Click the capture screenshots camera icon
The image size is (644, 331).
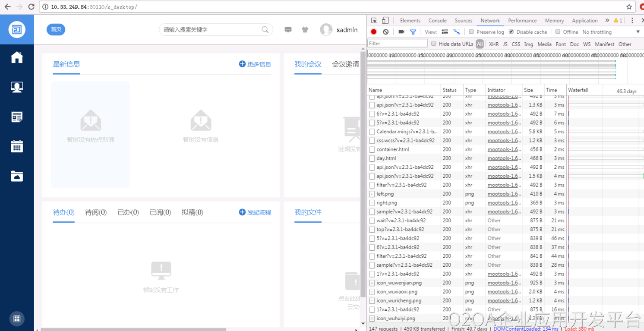(401, 32)
